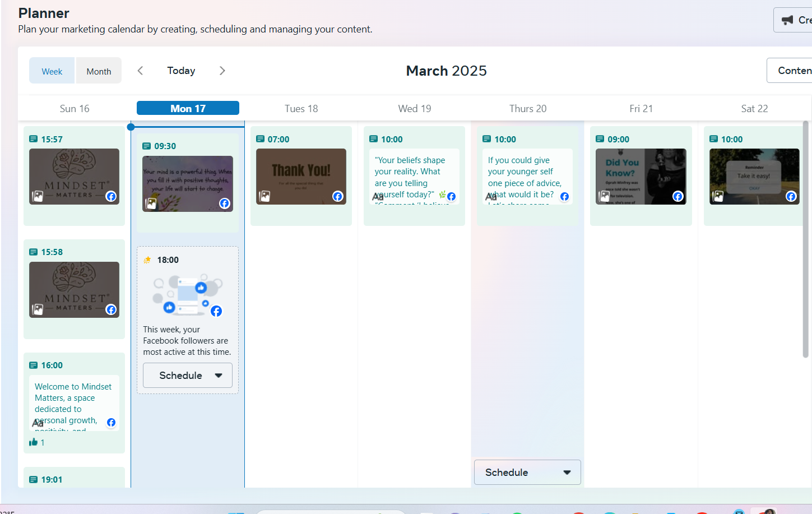Click the calendar vertical scrollbar
This screenshot has height=514, width=812.
coord(805,239)
